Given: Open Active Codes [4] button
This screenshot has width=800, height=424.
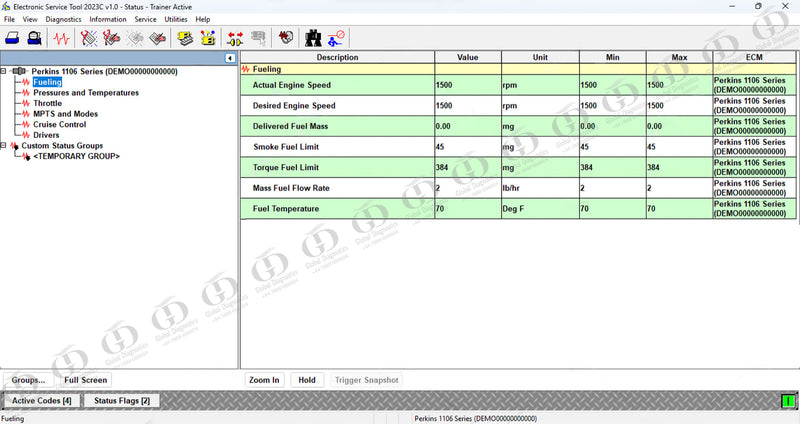Looking at the screenshot, I should [42, 401].
